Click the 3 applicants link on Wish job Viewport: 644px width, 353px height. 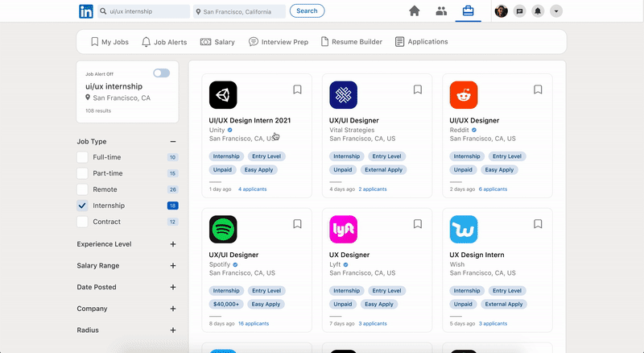[493, 324]
